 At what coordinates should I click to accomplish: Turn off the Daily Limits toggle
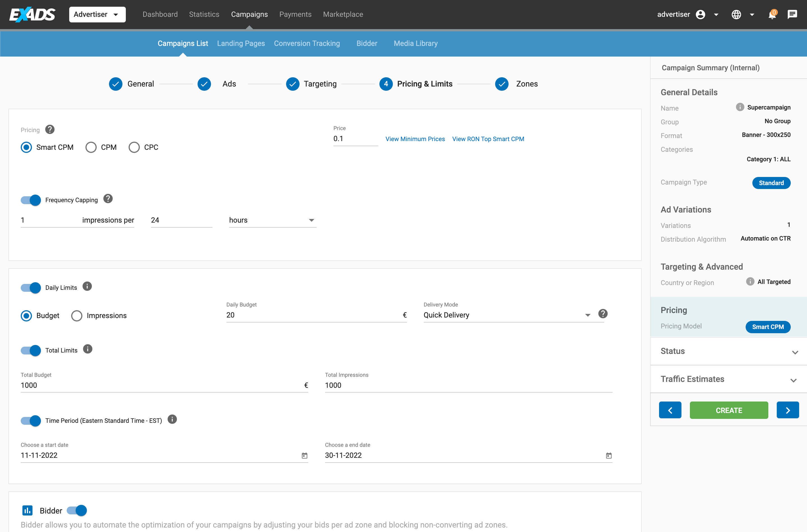click(x=31, y=288)
